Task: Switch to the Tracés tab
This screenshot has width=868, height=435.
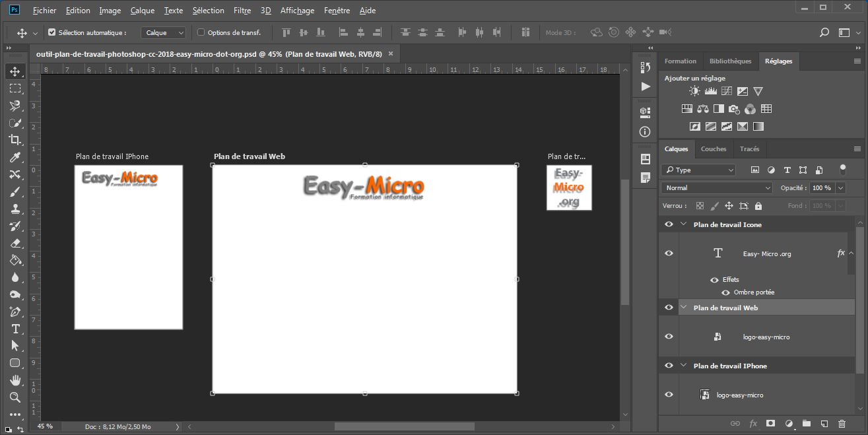Action: coord(749,149)
